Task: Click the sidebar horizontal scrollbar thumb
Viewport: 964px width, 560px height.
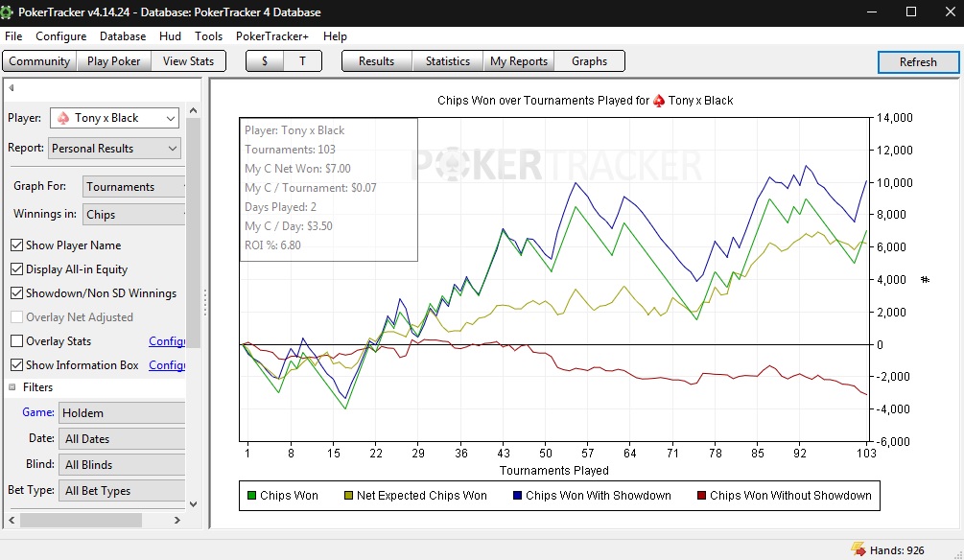Action: [82, 520]
